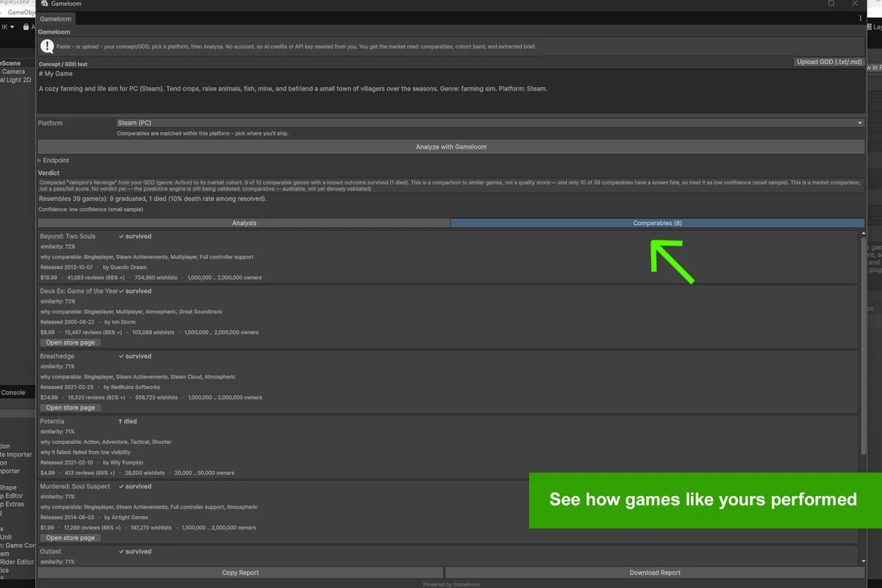
Task: Select Camera in the Unity hierarchy
Action: coord(12,72)
